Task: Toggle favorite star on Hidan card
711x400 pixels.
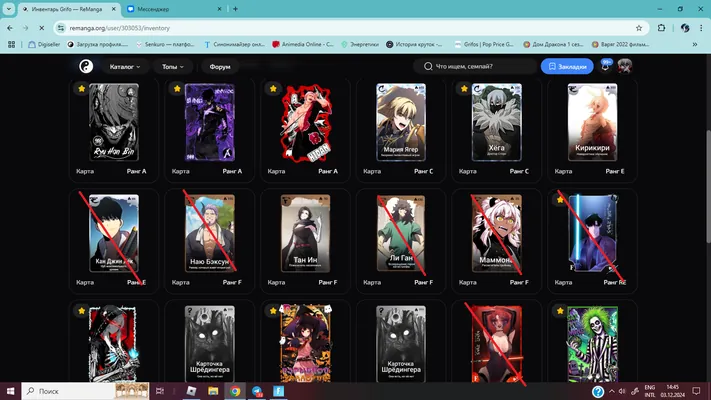Action: tap(273, 88)
